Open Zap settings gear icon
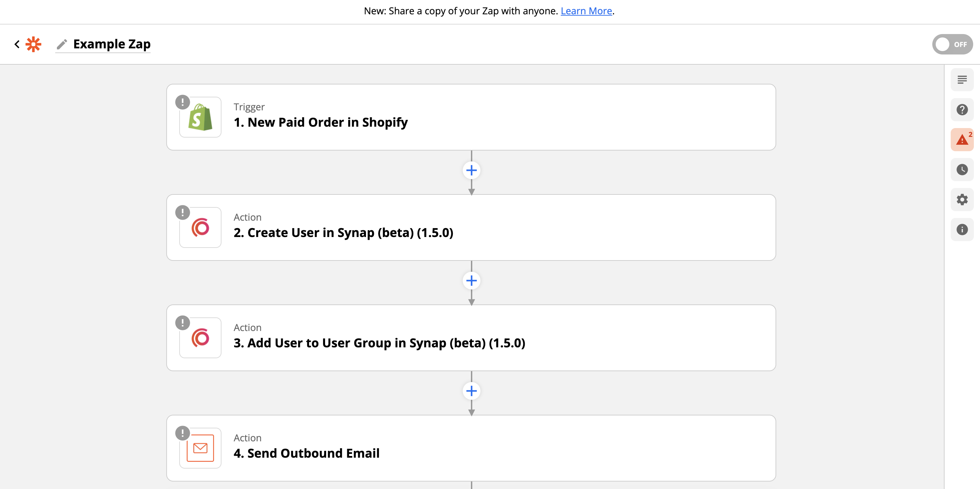The image size is (980, 489). tap(962, 200)
